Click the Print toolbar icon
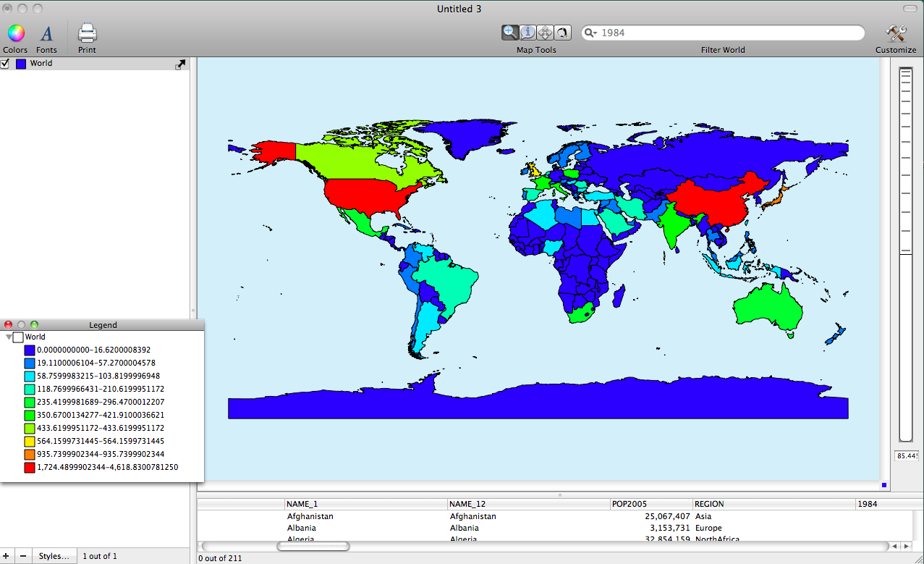The width and height of the screenshot is (924, 564). [x=87, y=33]
